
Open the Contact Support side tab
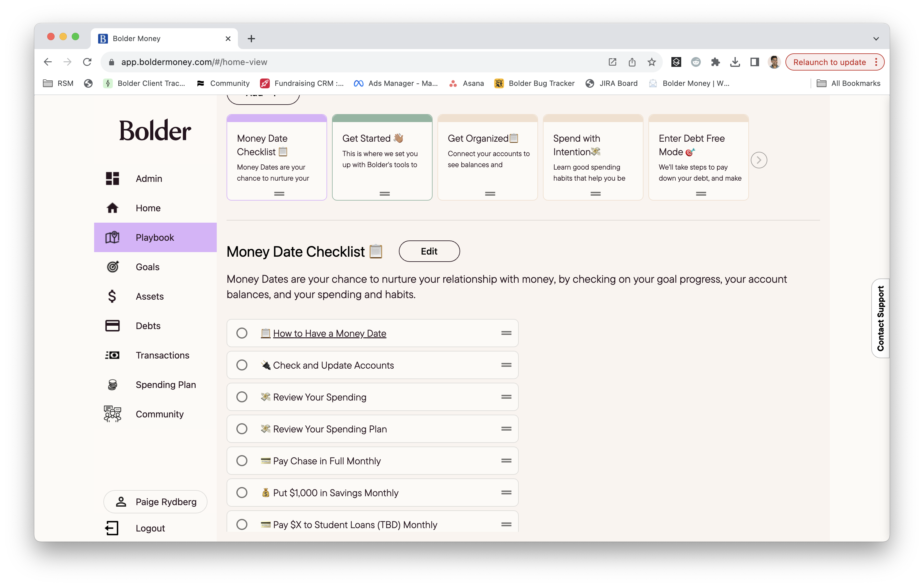point(880,318)
